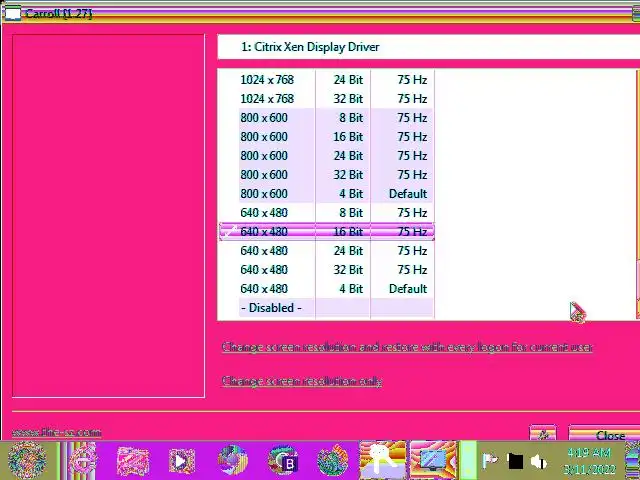The width and height of the screenshot is (640, 480).
Task: Open the network tray icon
Action: point(515,461)
